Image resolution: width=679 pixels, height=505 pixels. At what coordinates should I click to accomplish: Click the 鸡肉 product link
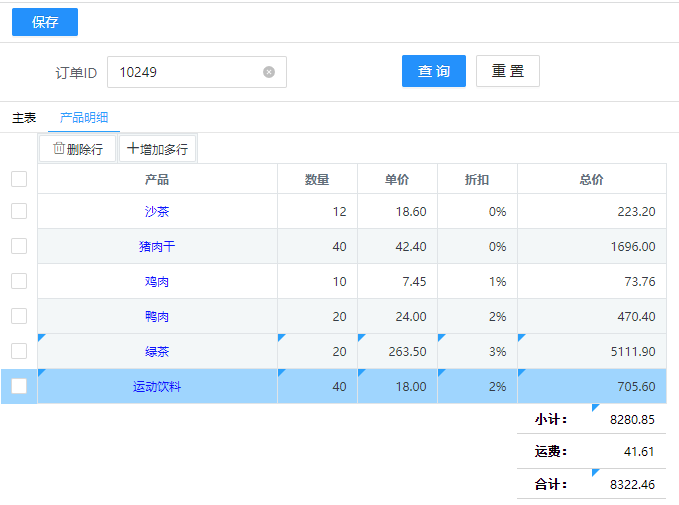click(157, 282)
